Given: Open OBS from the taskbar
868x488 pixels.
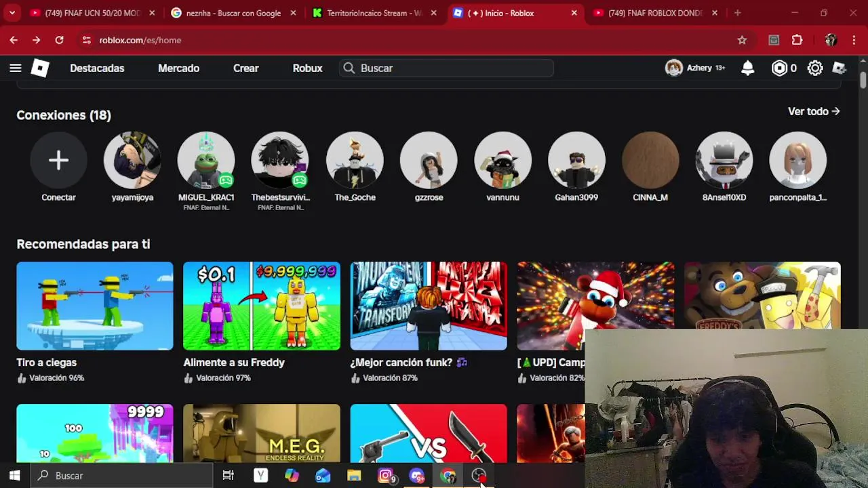Looking at the screenshot, I should coord(479,475).
